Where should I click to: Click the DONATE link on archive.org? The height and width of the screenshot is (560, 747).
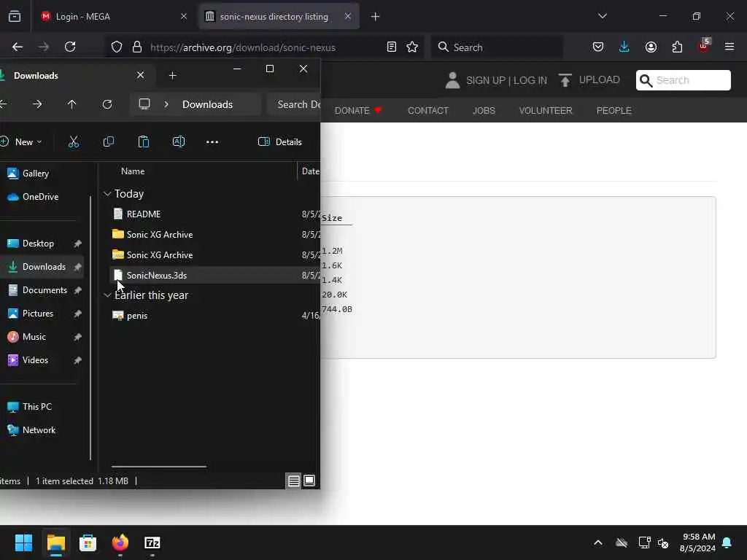point(358,111)
